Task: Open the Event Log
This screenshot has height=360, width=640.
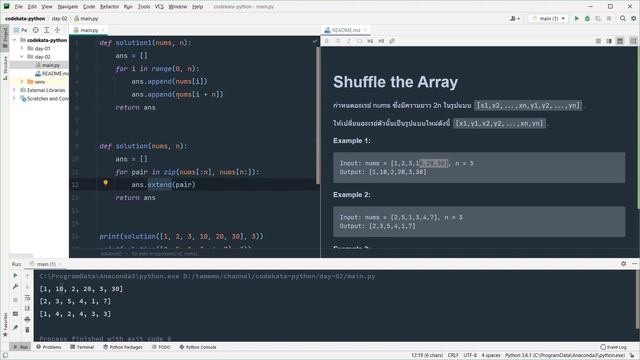Action: pyautogui.click(x=613, y=347)
